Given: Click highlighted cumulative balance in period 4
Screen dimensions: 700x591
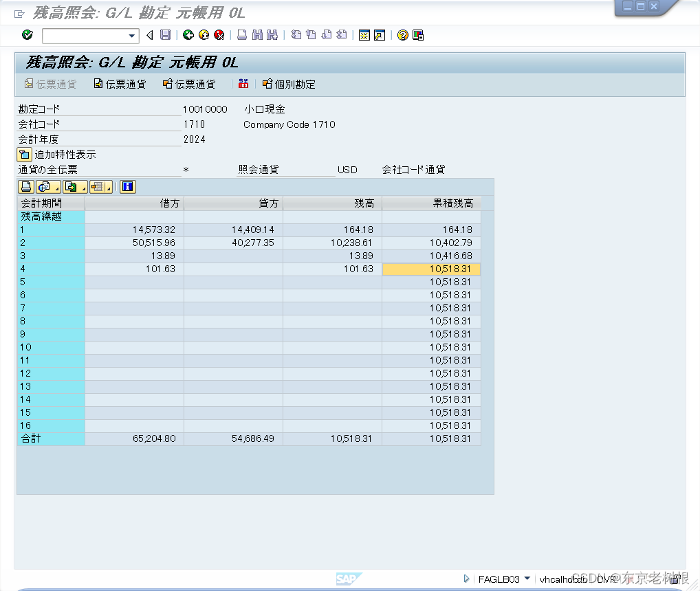Looking at the screenshot, I should coord(432,269).
